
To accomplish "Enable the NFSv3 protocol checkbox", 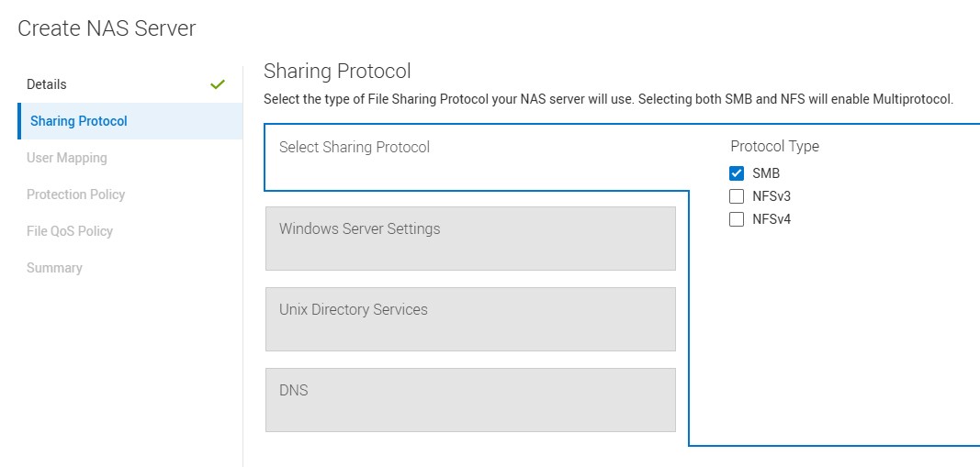I will (736, 196).
